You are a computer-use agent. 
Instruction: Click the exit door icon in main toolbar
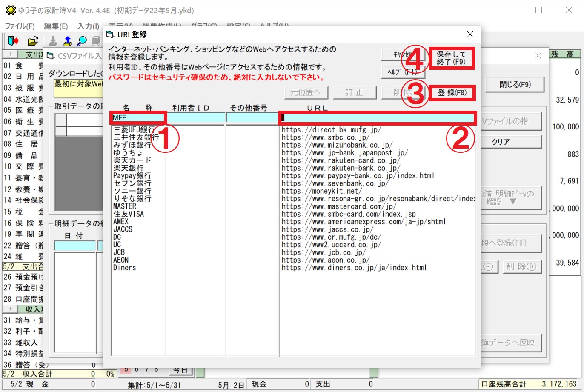click(13, 41)
